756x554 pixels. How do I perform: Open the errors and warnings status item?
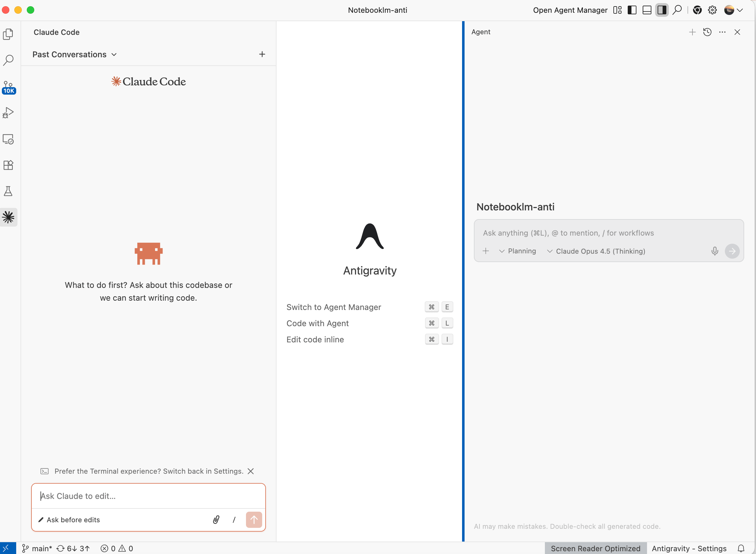117,548
